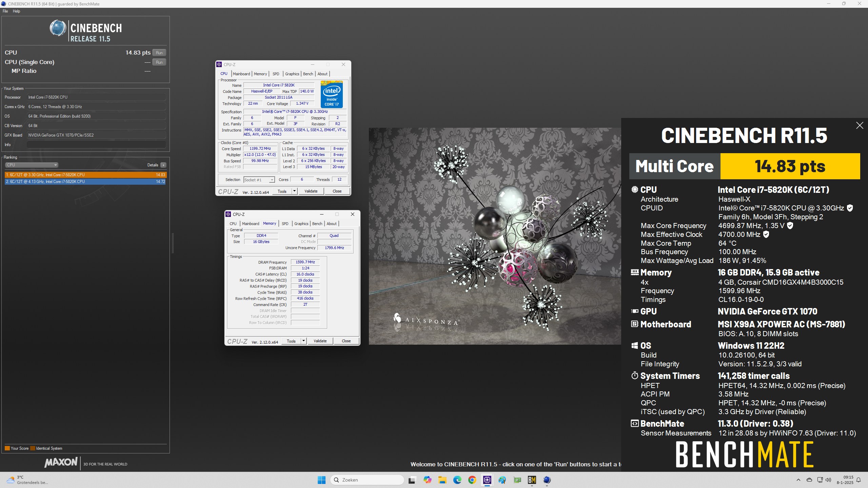Viewport: 868px width, 488px height.
Task: Click Validate in CPU-Z Memory window
Action: point(320,341)
